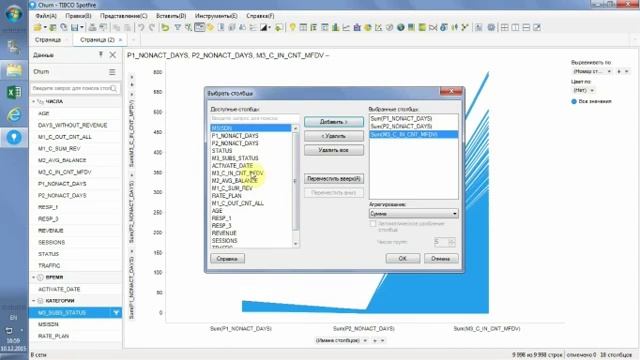Reset all filters using the green arrow icon

(x=165, y=27)
